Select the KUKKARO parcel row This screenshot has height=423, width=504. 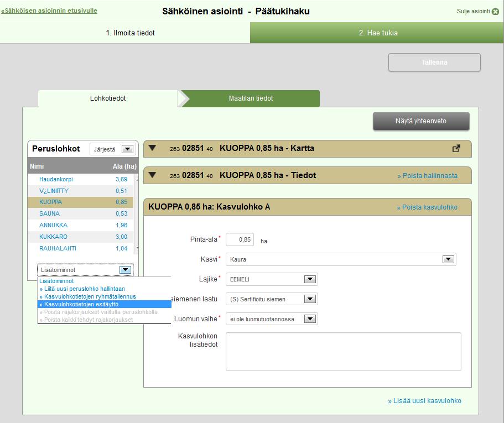[x=81, y=237]
